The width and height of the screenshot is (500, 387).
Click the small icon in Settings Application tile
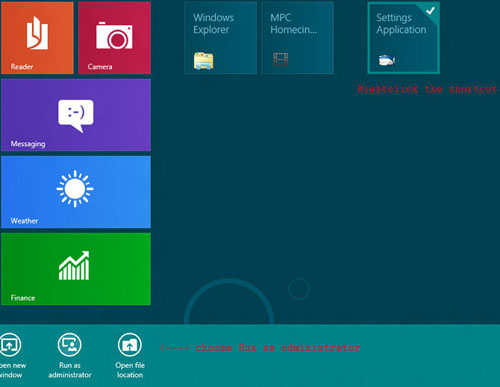pyautogui.click(x=387, y=60)
